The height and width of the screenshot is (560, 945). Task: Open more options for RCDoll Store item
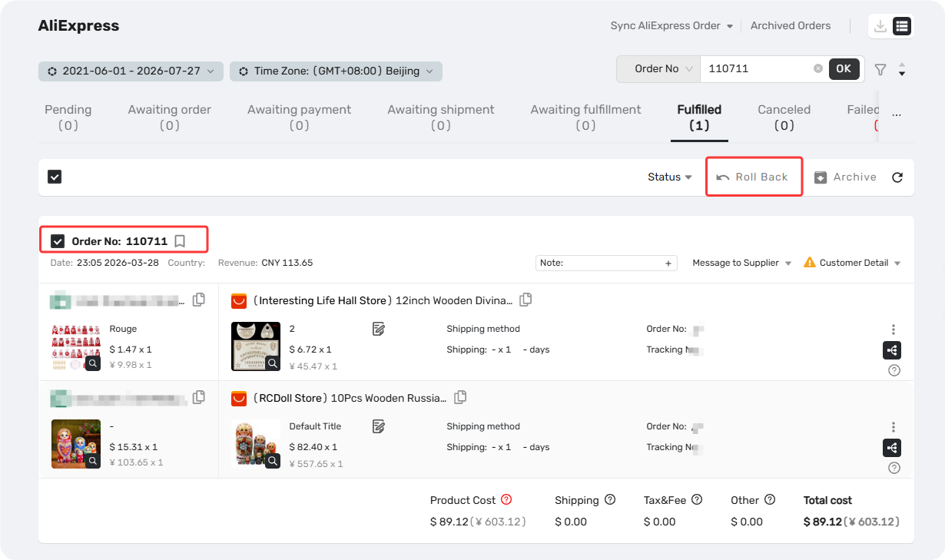click(893, 427)
